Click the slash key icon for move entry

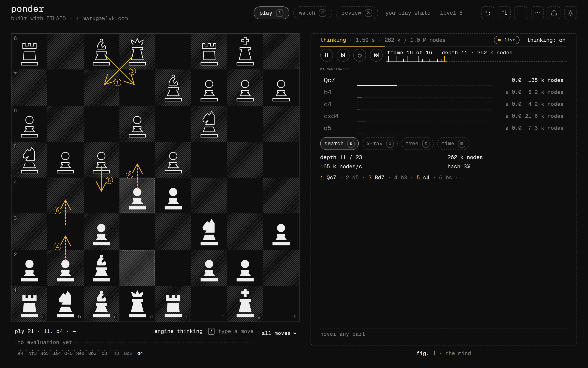[211, 331]
